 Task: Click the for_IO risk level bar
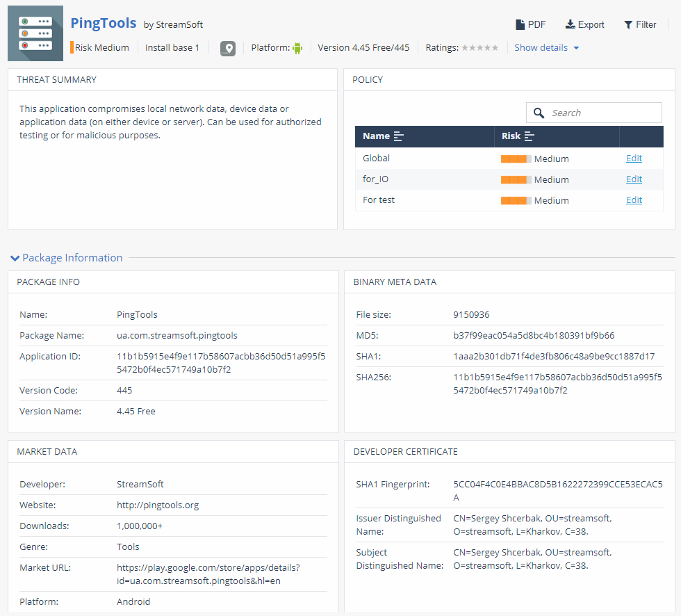click(x=516, y=180)
